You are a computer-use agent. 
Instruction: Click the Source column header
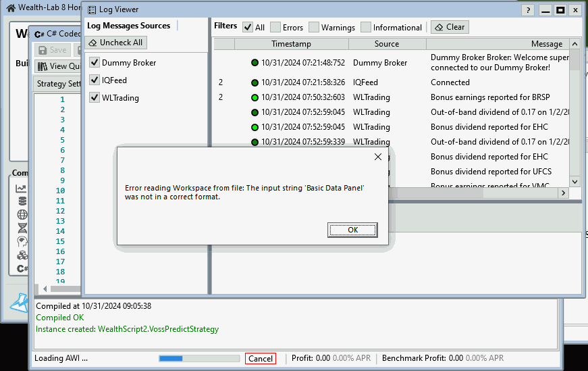[387, 44]
